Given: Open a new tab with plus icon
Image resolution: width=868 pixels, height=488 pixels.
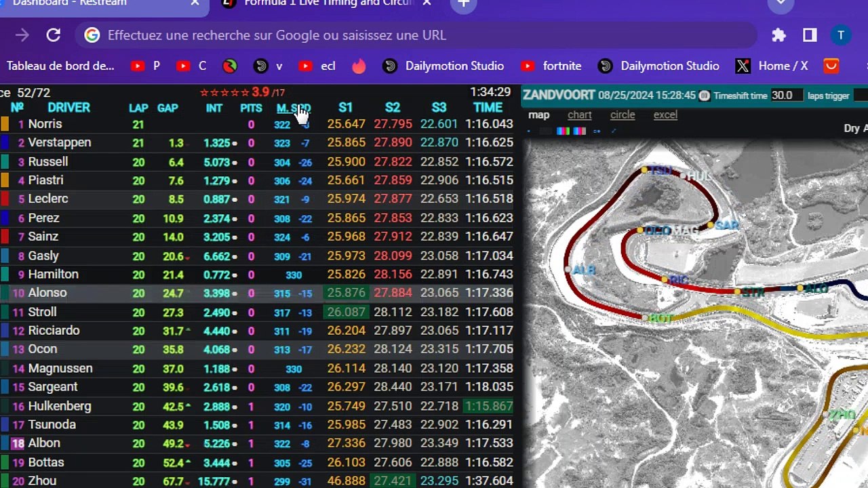Looking at the screenshot, I should tap(463, 3).
